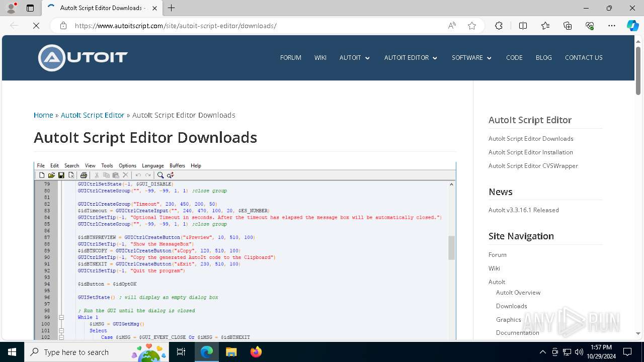Open the CODE nav item

[x=514, y=58]
